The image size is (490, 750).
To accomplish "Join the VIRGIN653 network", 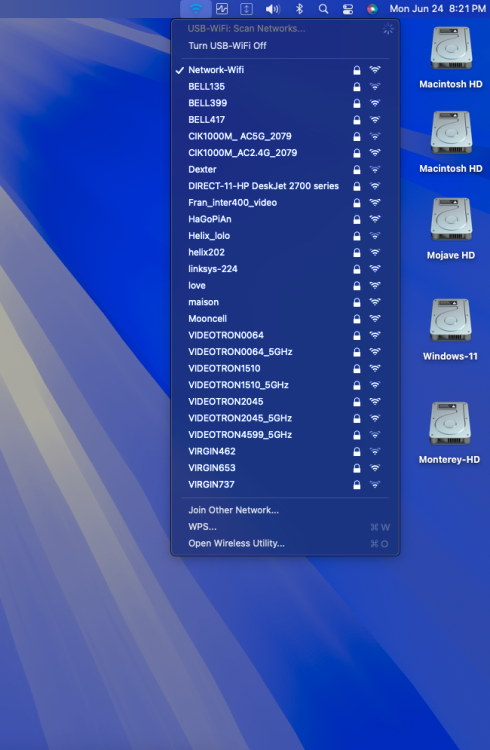I will pos(285,468).
